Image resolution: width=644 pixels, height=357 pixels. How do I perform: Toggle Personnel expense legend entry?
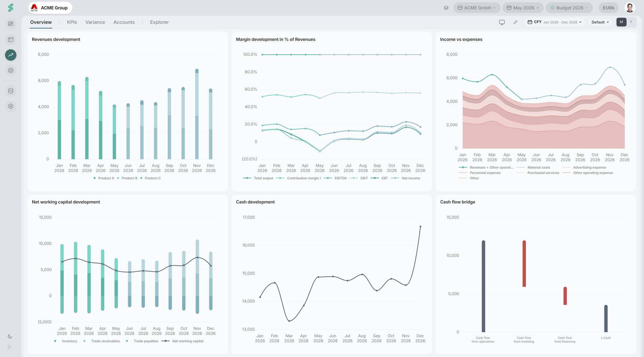coord(480,173)
